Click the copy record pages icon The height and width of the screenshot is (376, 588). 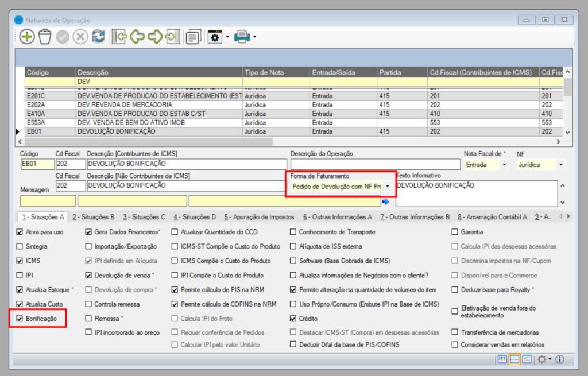click(x=194, y=37)
